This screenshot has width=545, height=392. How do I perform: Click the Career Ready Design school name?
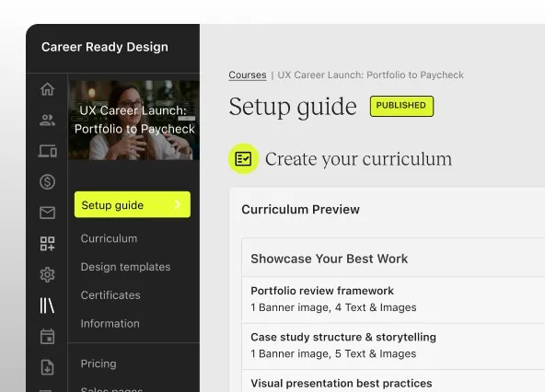pos(105,47)
